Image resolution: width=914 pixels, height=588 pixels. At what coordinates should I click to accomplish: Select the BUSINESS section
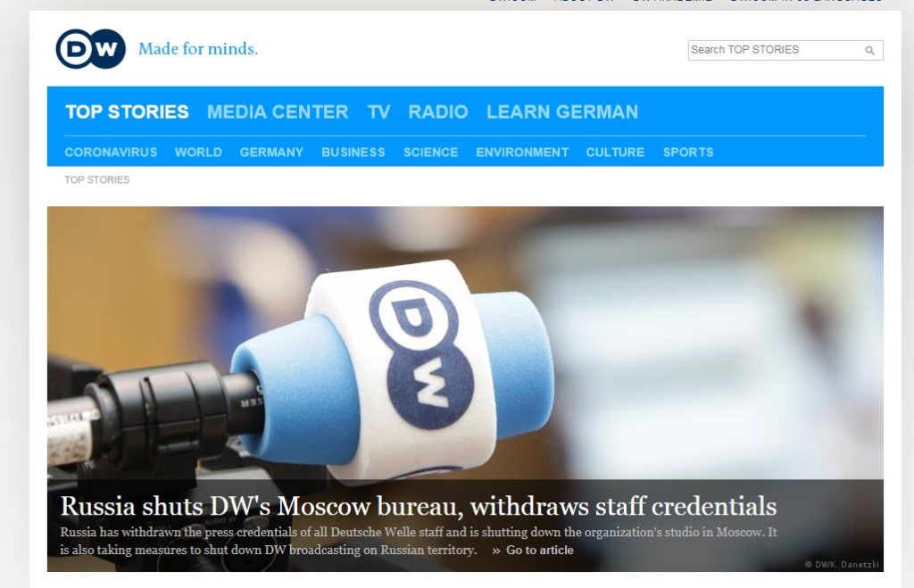click(x=353, y=152)
